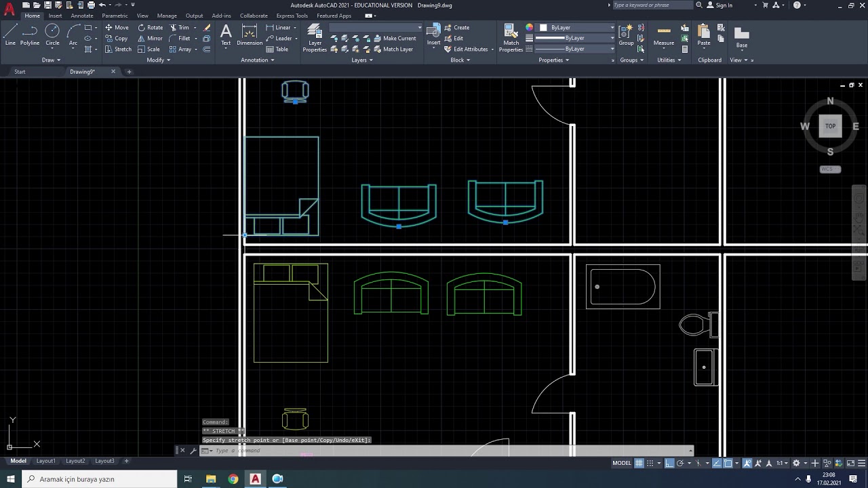
Task: Expand the Layers panel
Action: [x=362, y=60]
